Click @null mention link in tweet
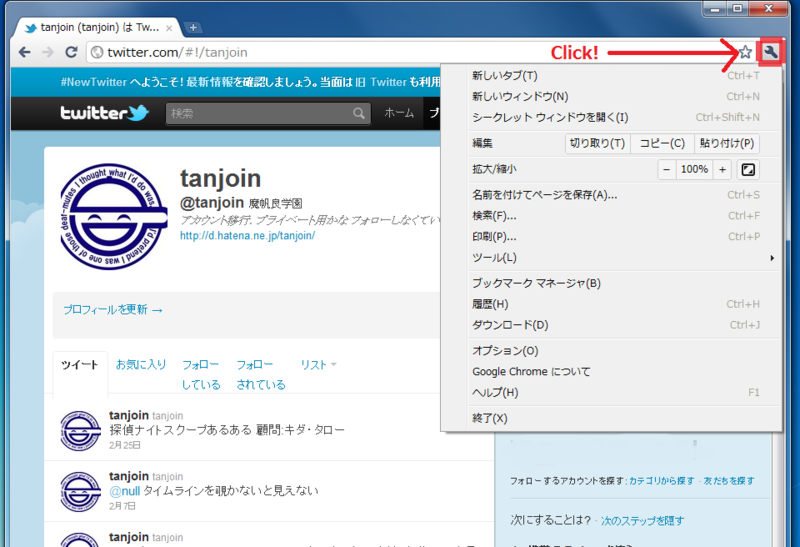800x547 pixels. click(x=124, y=491)
